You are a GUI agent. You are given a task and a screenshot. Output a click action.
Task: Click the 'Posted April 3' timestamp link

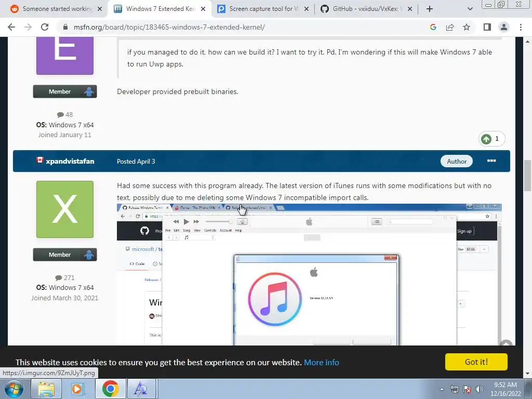[136, 162]
